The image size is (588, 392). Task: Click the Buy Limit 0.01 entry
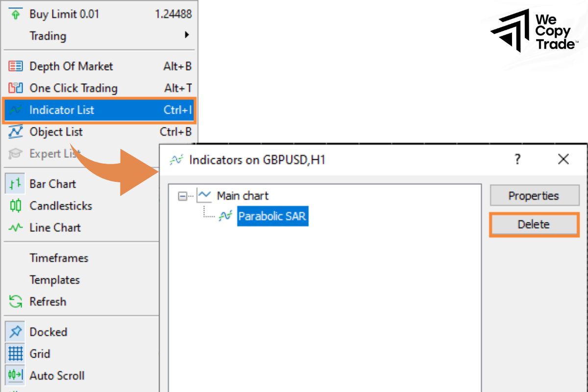[64, 14]
